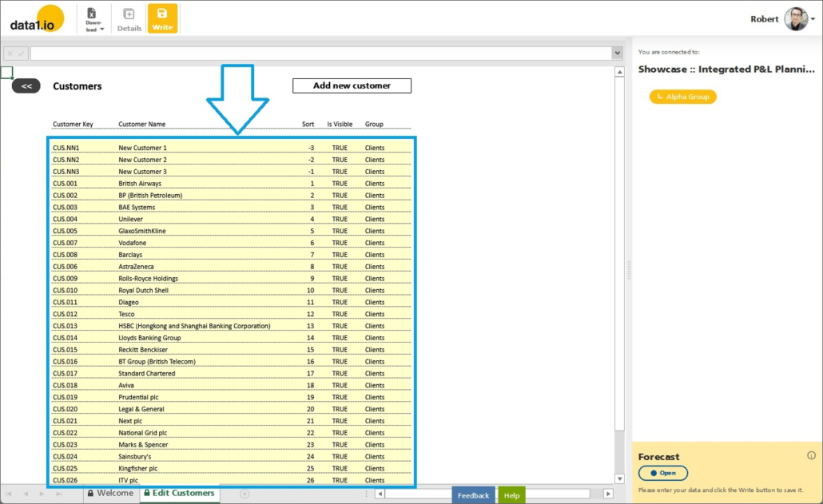823x504 pixels.
Task: Click the green Help button
Action: tap(511, 495)
